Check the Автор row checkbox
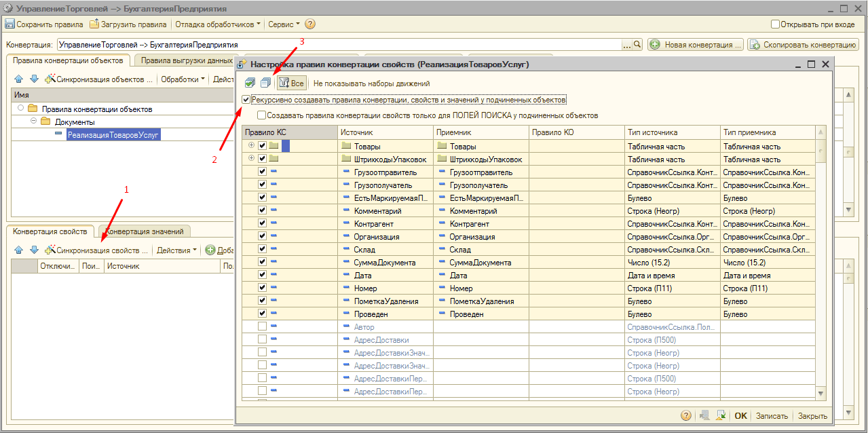 [262, 326]
